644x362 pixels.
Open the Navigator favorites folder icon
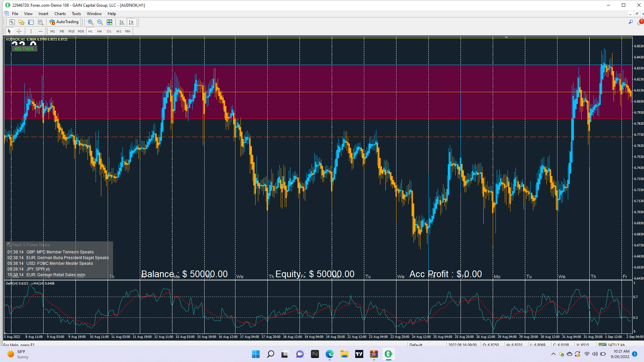pos(21,22)
